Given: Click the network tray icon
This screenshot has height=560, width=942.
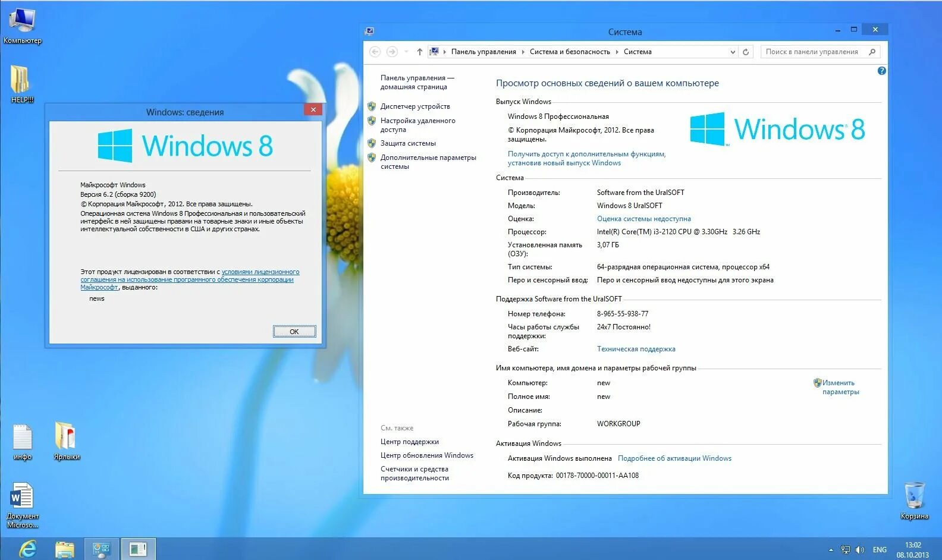Looking at the screenshot, I should 845,550.
